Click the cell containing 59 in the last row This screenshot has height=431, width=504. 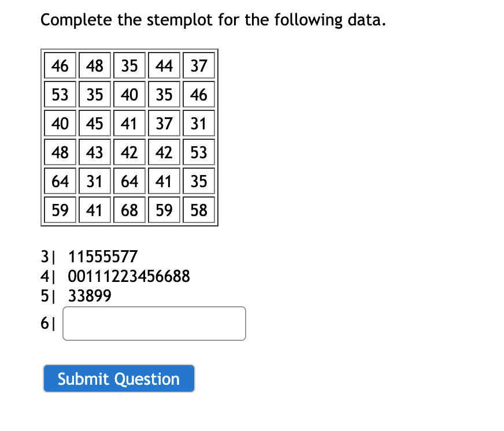point(60,210)
